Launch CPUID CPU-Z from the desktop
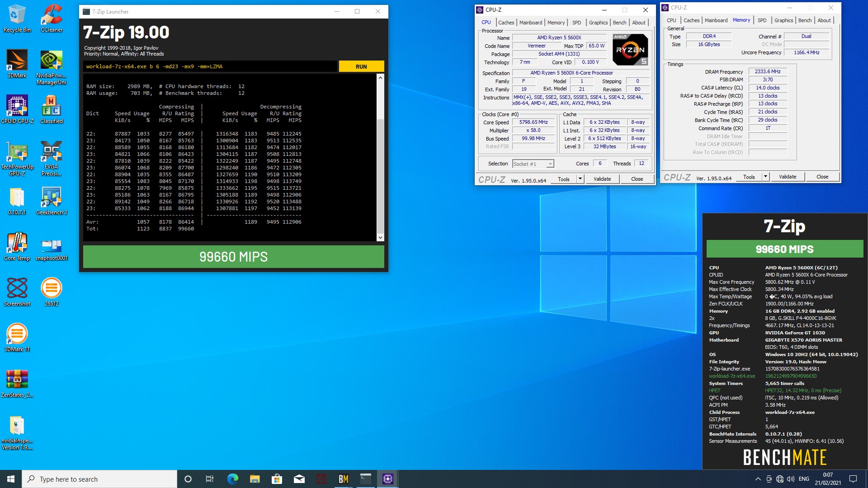868x488 pixels. coord(17,109)
